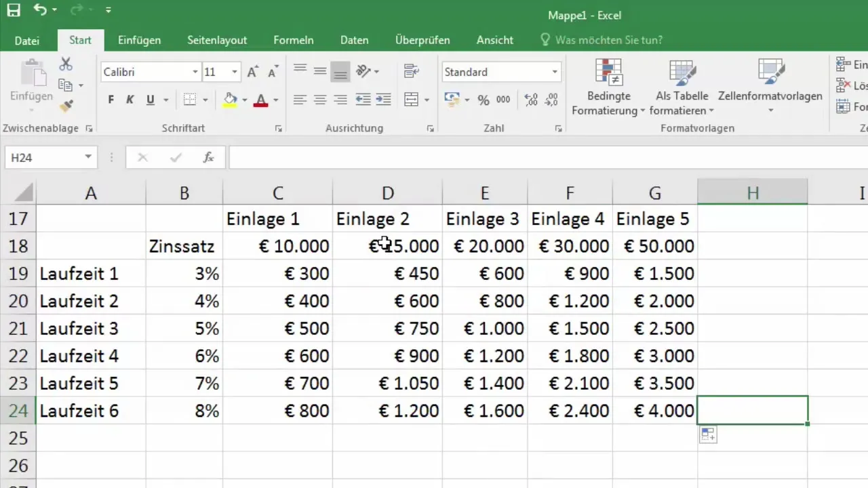Viewport: 868px width, 488px height.
Task: Align text vertically to middle
Action: tap(321, 71)
